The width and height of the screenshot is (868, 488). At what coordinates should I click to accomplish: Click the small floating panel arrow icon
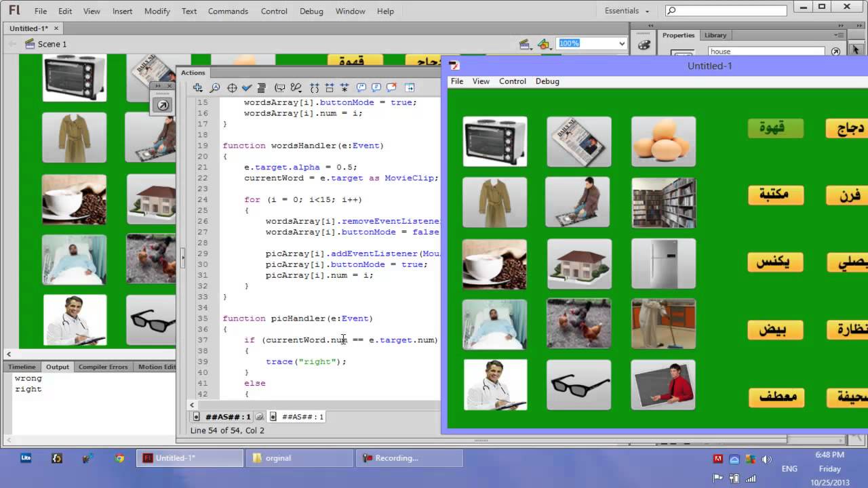tap(163, 105)
